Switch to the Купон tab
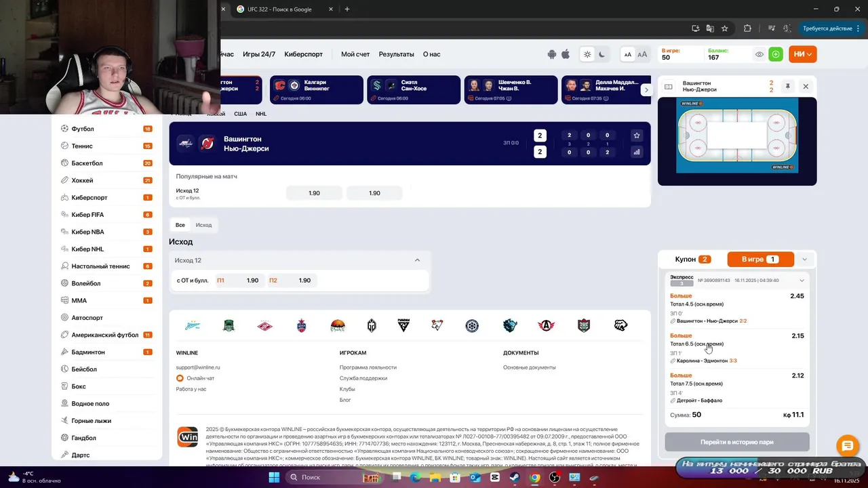The image size is (868, 488). (692, 260)
